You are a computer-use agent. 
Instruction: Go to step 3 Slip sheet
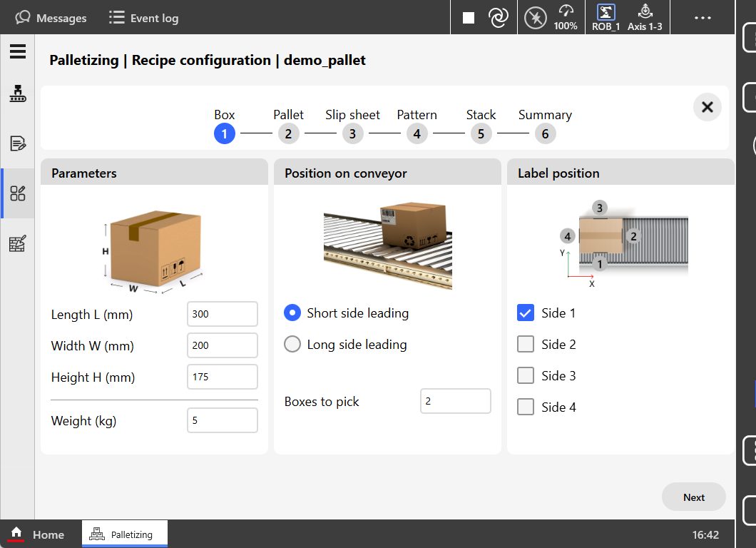[352, 133]
